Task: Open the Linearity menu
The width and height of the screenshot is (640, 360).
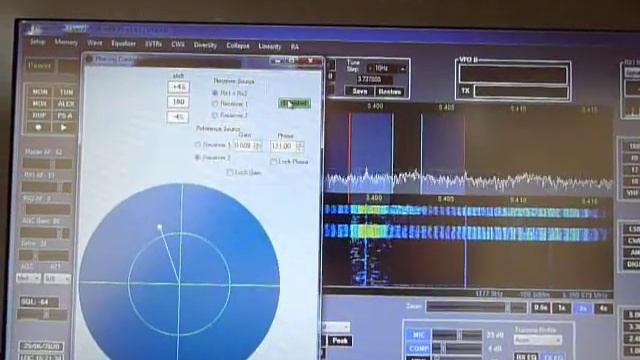Action: (x=269, y=46)
